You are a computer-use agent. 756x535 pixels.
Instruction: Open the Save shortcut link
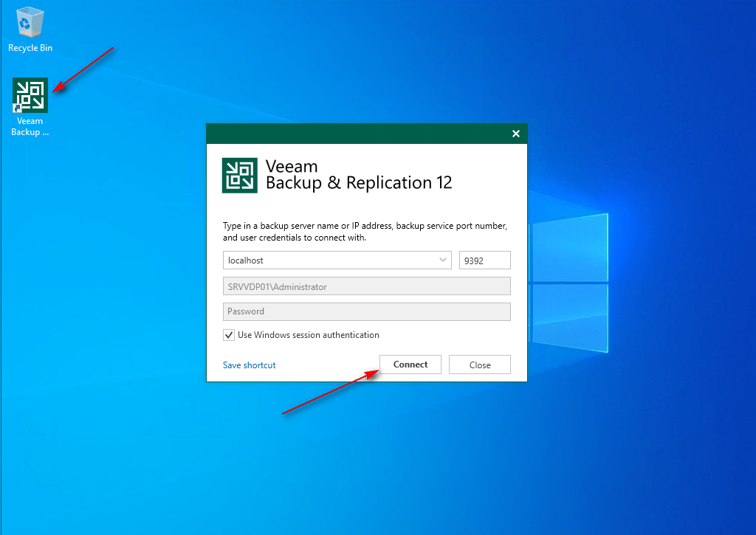(250, 365)
